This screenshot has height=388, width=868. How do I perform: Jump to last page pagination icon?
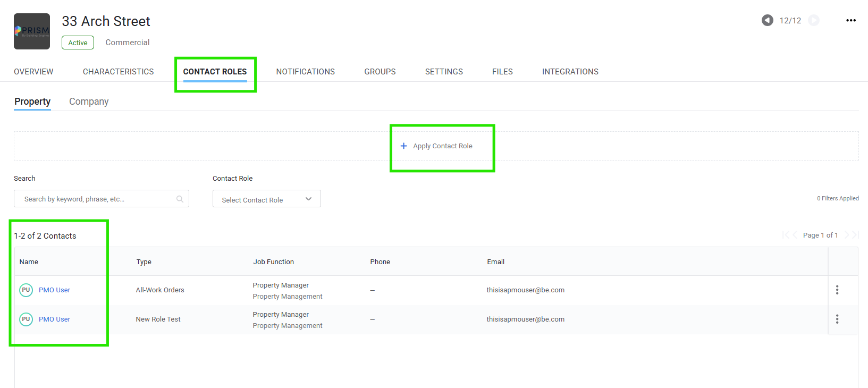(x=856, y=235)
